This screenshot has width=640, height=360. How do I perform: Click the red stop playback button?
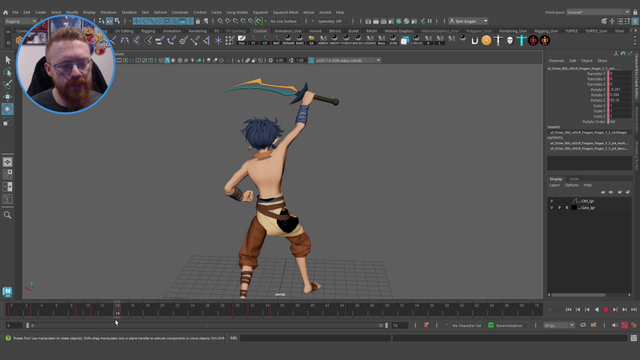tap(606, 310)
